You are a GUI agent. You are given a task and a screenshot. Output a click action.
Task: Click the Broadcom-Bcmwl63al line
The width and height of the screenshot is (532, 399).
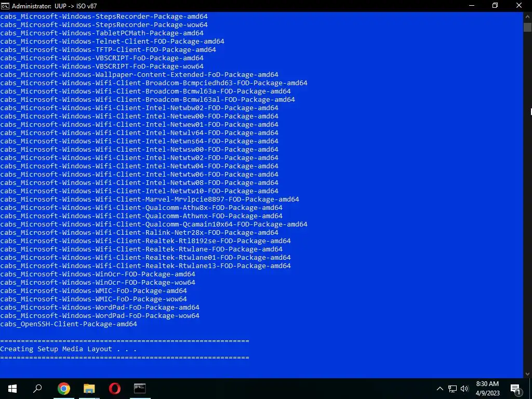(x=148, y=99)
